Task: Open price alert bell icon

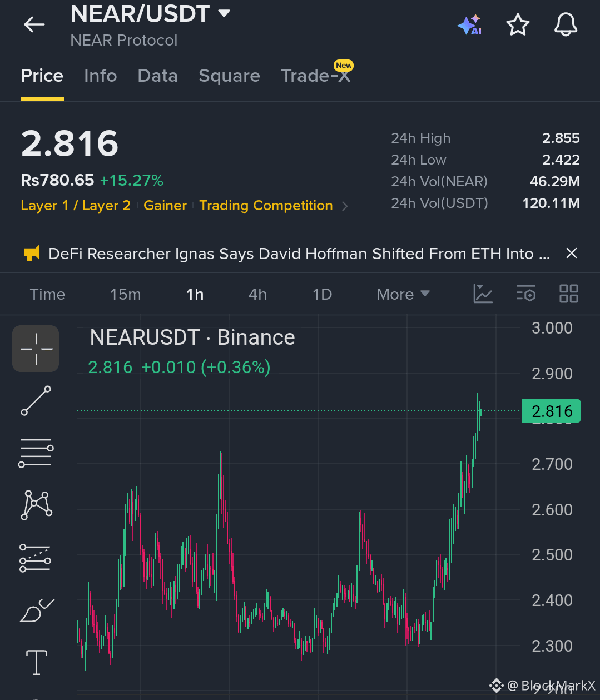Action: point(566,25)
